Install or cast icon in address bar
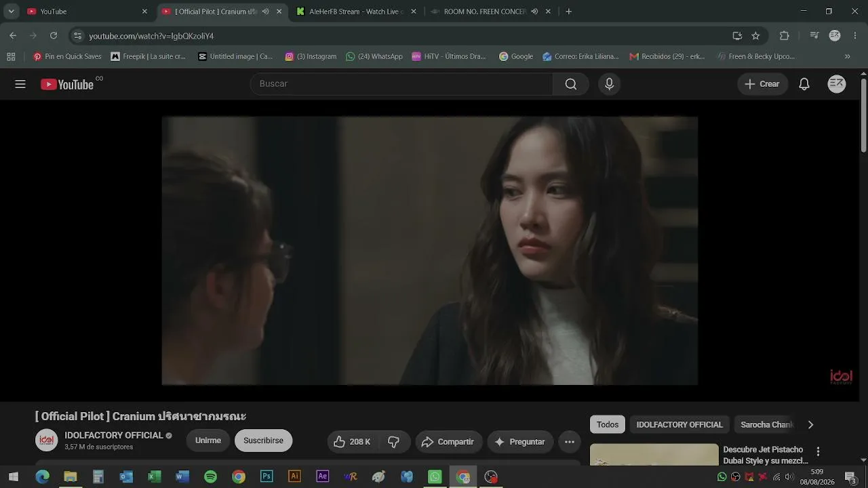868x488 pixels. click(x=737, y=36)
